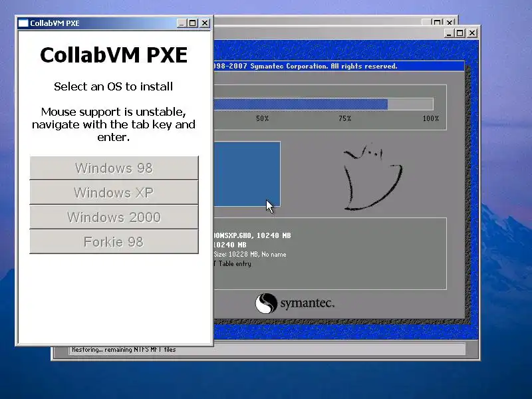The height and width of the screenshot is (399, 532).
Task: Click the CollabVM PXE heading
Action: [114, 55]
